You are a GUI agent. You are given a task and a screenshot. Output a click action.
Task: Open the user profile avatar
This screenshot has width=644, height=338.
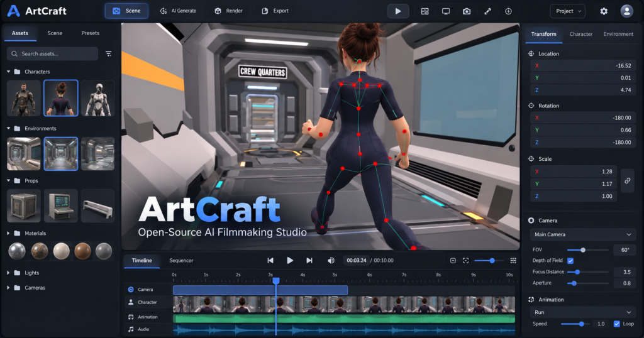(x=627, y=11)
